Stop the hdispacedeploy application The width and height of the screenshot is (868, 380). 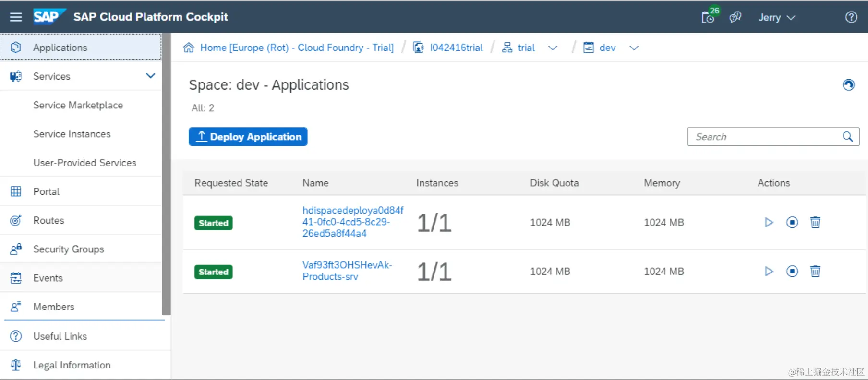coord(792,223)
